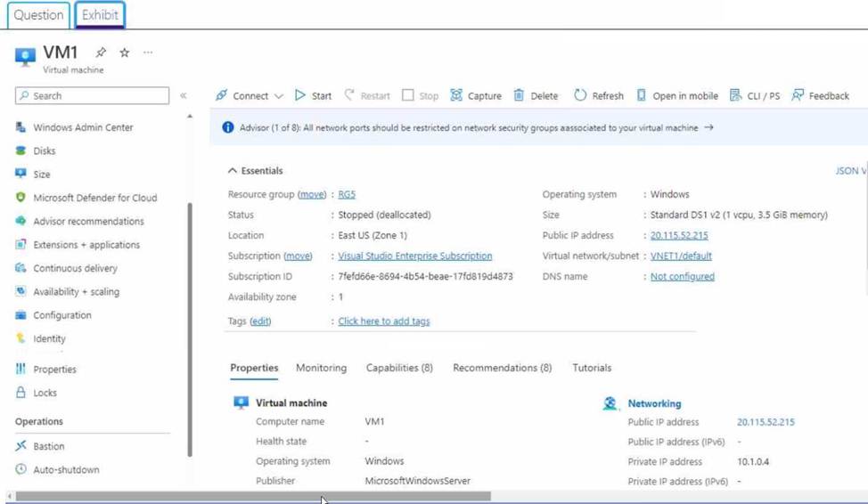Click the sidebar scroll up arrow
Image resolution: width=868 pixels, height=504 pixels.
pyautogui.click(x=190, y=116)
